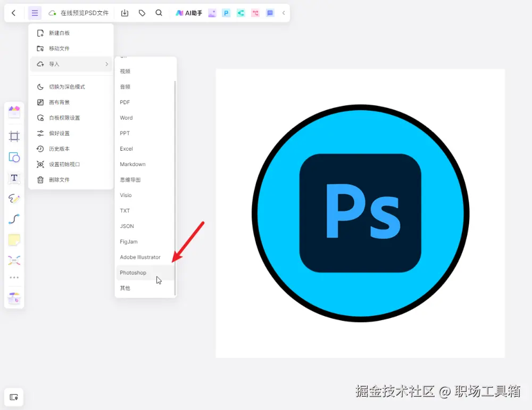Select the text T tool
This screenshot has height=410, width=532.
click(x=14, y=178)
